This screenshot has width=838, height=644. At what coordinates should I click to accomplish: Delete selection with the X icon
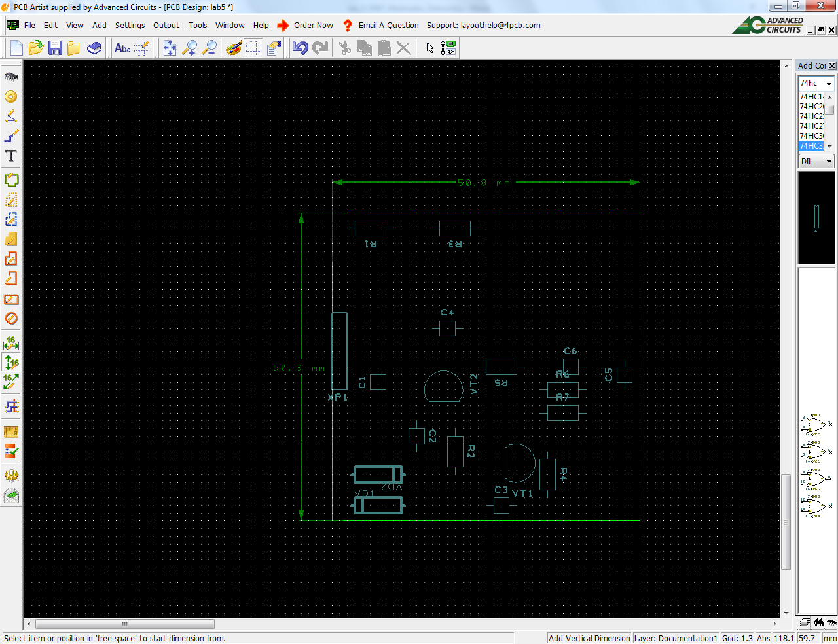(404, 48)
